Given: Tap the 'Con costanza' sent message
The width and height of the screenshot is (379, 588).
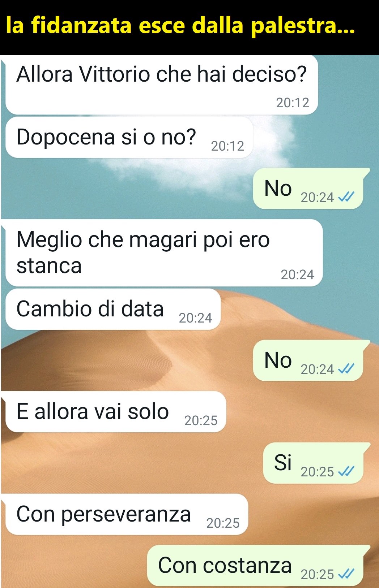Looking at the screenshot, I should (258, 566).
